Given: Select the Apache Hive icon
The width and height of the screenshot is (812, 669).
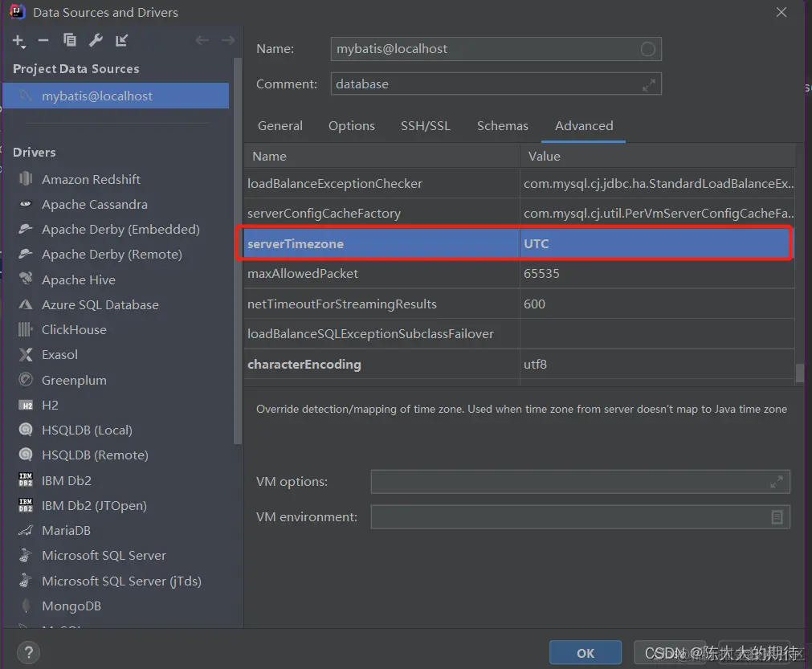Looking at the screenshot, I should tap(26, 279).
